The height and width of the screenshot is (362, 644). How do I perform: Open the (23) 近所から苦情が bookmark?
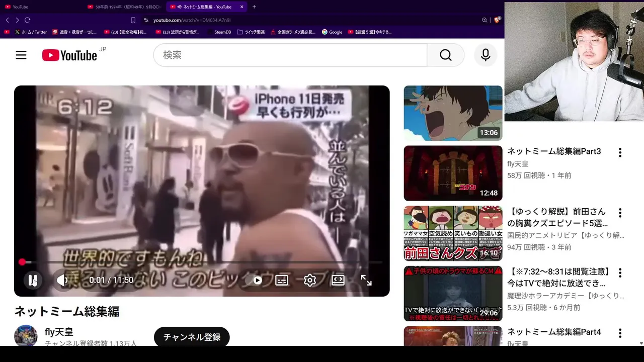[178, 32]
